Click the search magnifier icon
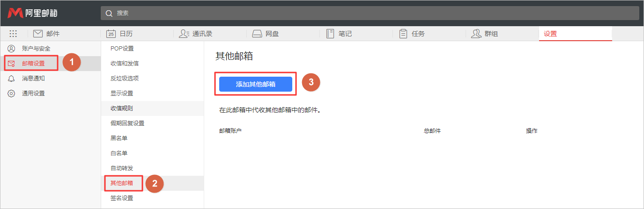The height and width of the screenshot is (209, 644). pyautogui.click(x=109, y=13)
